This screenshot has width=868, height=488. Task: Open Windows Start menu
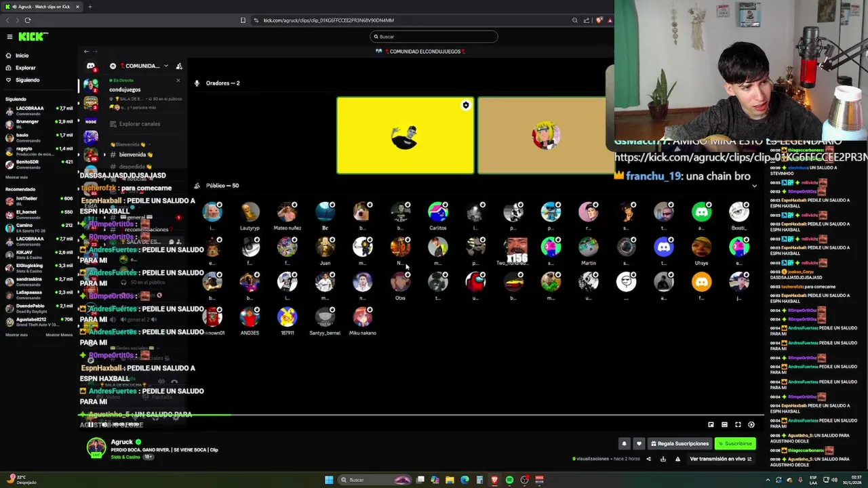point(329,480)
